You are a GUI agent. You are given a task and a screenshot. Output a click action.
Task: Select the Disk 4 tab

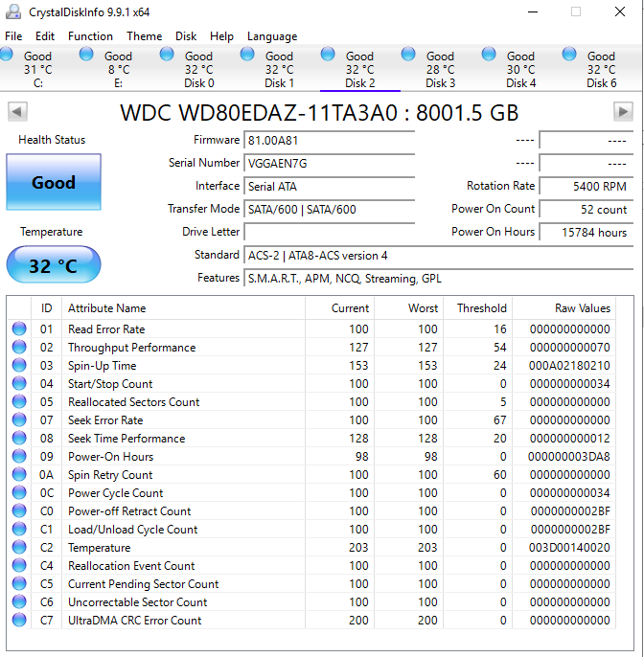(x=520, y=69)
